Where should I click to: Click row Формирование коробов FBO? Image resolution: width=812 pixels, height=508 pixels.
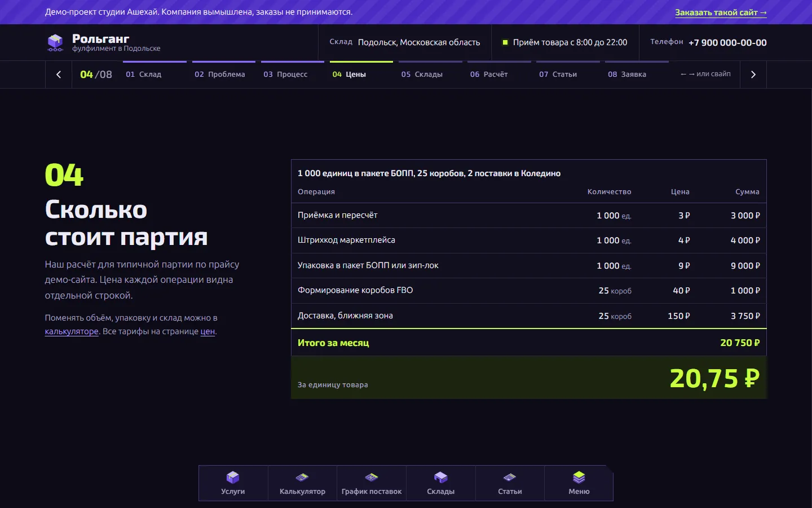tap(528, 291)
